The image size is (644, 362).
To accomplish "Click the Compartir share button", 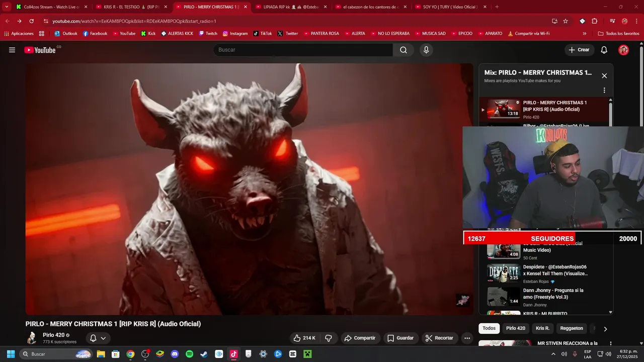I will [x=360, y=338].
